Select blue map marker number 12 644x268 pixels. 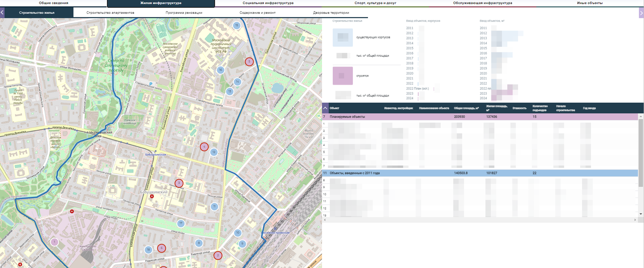click(213, 152)
